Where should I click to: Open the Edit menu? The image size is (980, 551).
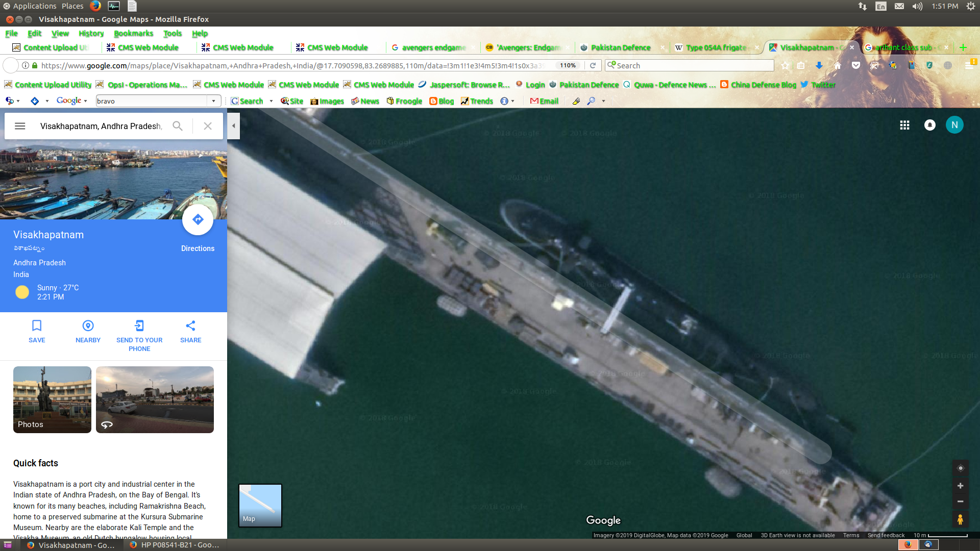click(34, 33)
